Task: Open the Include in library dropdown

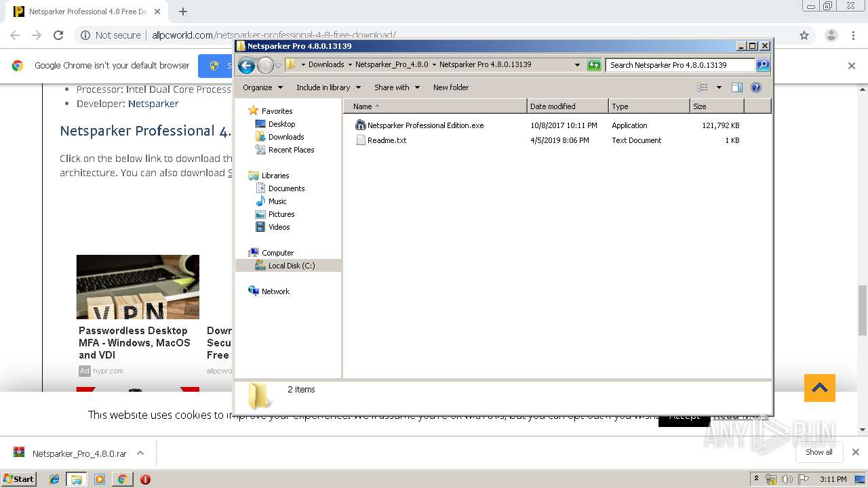Action: (328, 87)
